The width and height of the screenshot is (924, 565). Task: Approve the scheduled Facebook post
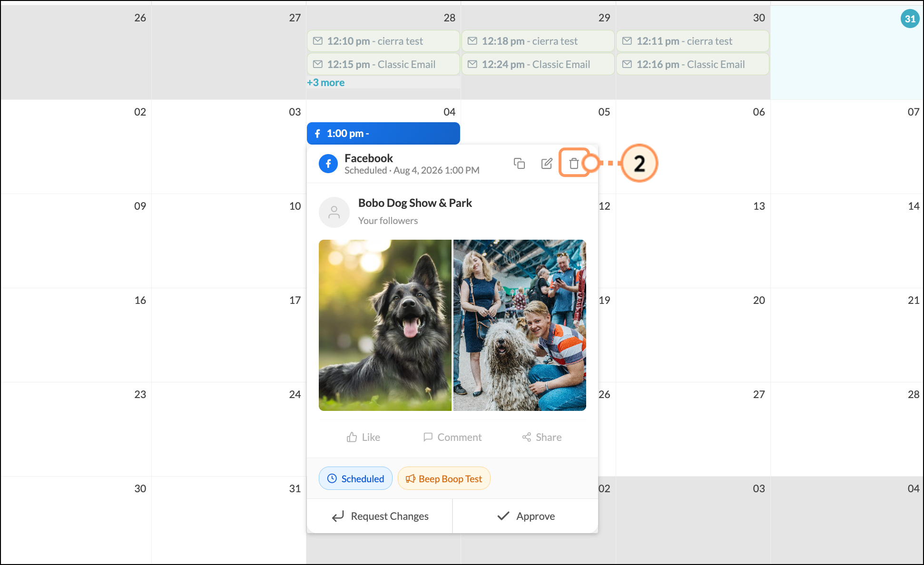pyautogui.click(x=525, y=516)
